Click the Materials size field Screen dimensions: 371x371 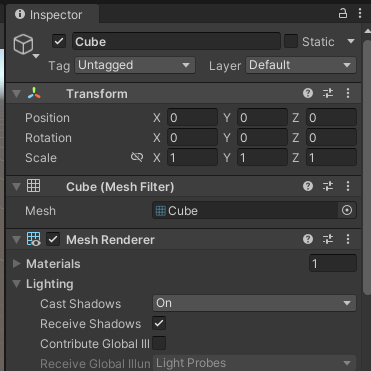[333, 263]
